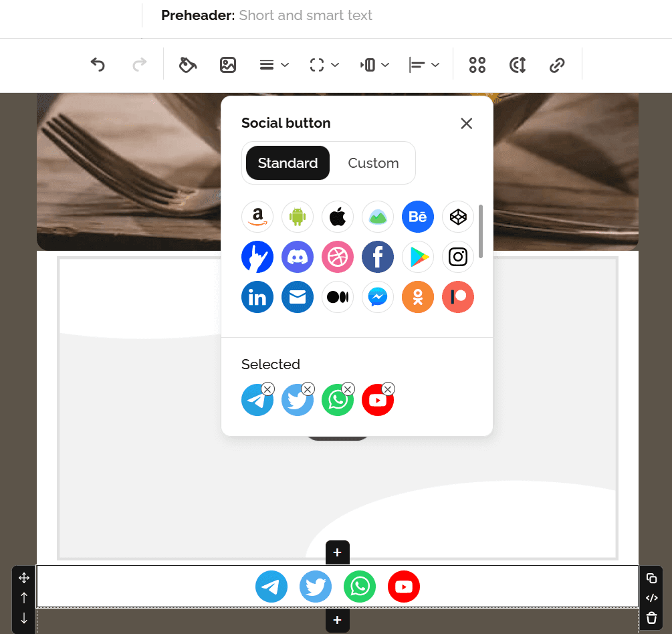Open the icon layout grid tool
Screen dimensions: 672x634
point(477,65)
